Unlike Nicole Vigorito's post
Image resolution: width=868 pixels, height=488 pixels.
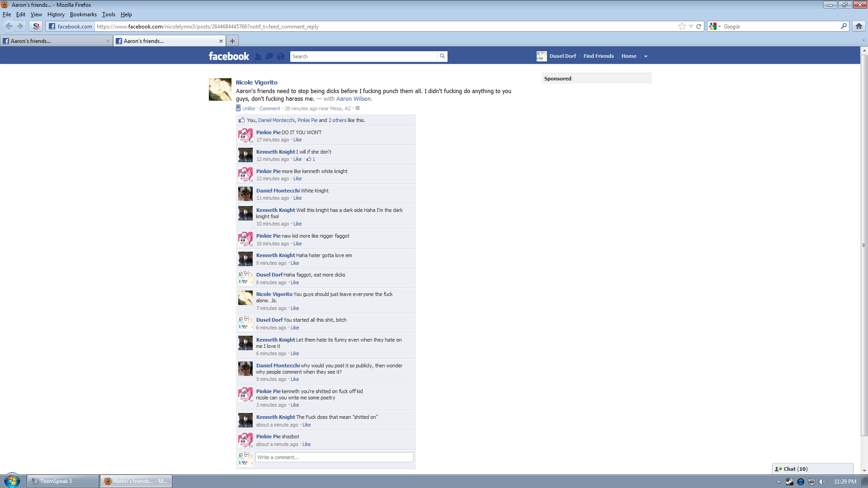tap(249, 108)
